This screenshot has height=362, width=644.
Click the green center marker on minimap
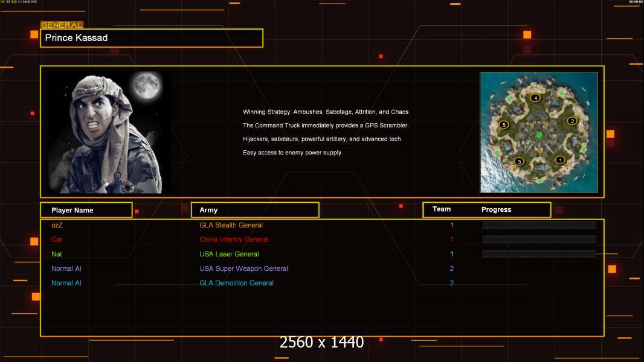coord(538,135)
